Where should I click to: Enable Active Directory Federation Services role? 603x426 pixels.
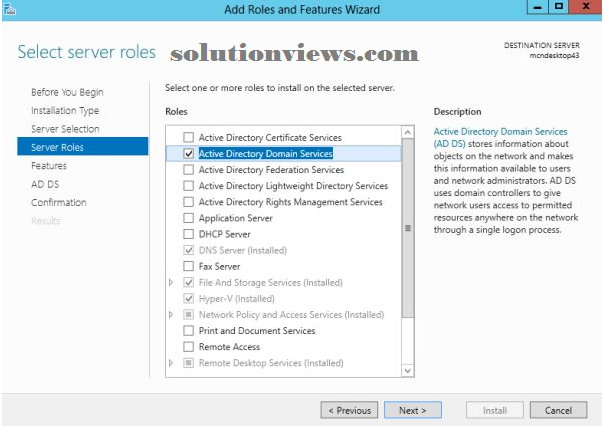[x=188, y=170]
